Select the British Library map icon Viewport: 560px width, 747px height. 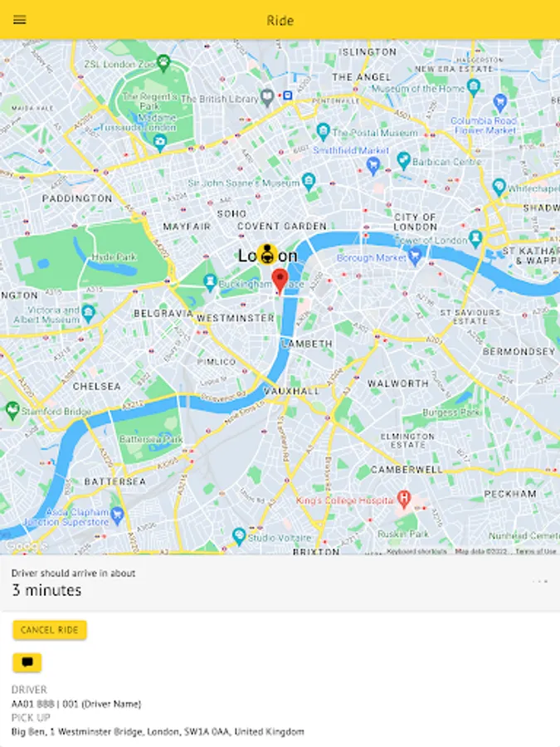(268, 97)
